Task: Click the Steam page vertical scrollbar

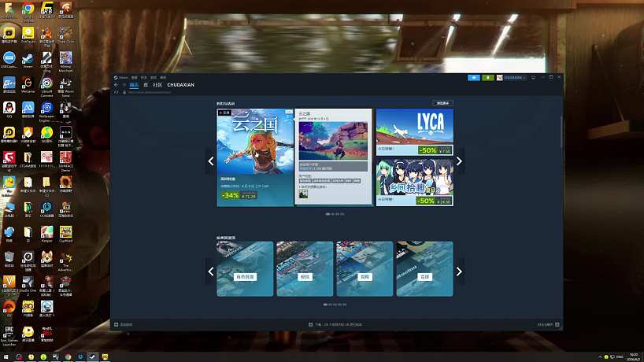Action: 561,131
